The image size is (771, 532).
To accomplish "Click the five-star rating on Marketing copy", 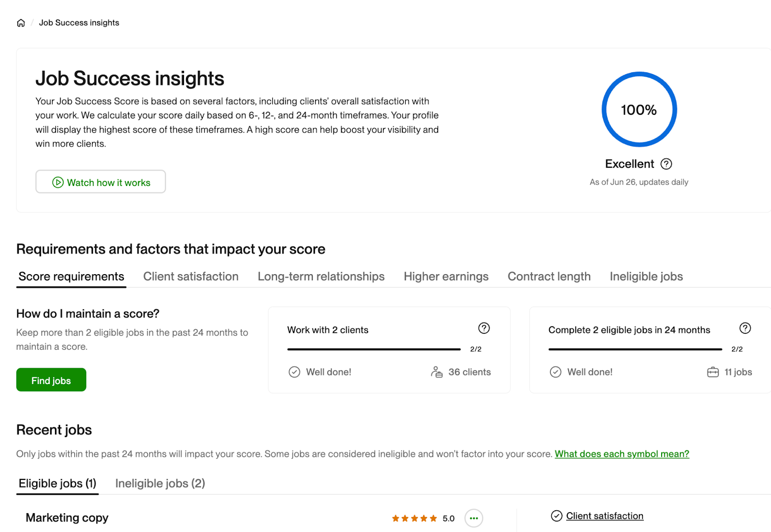I will click(414, 519).
